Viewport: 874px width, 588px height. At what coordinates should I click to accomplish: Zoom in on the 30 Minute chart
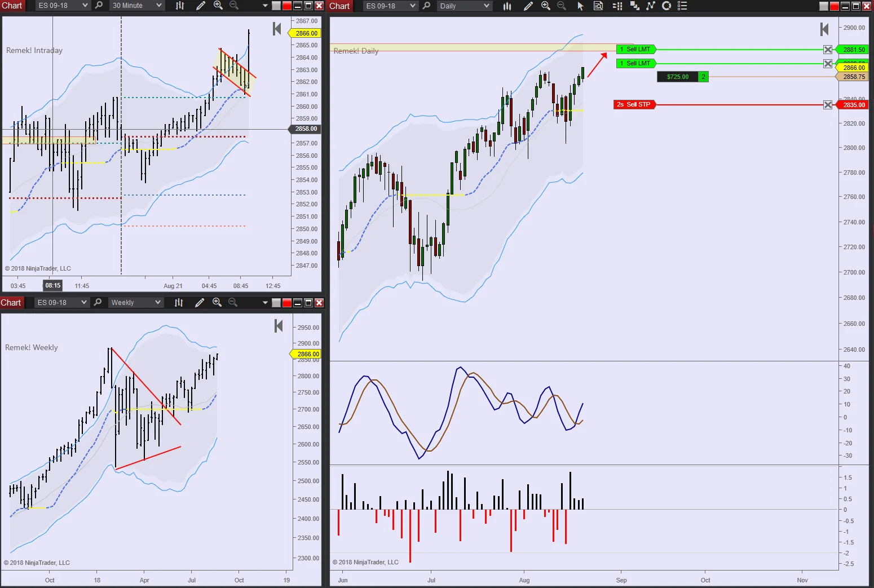(x=218, y=6)
